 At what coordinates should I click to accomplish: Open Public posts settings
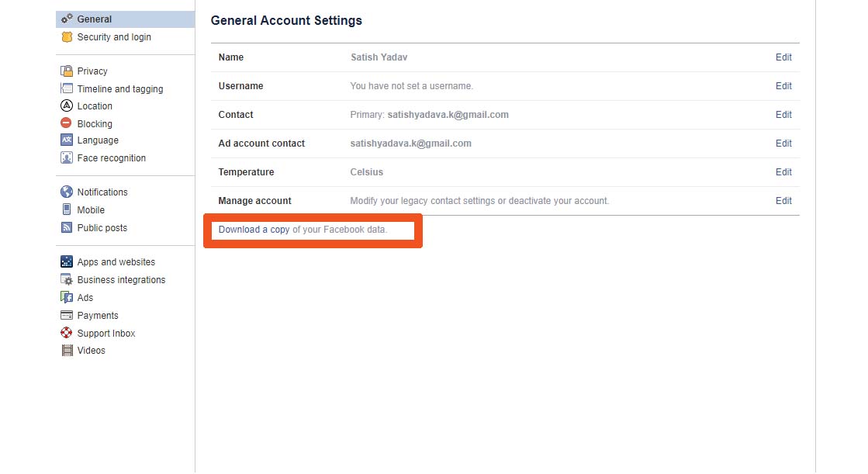102,228
